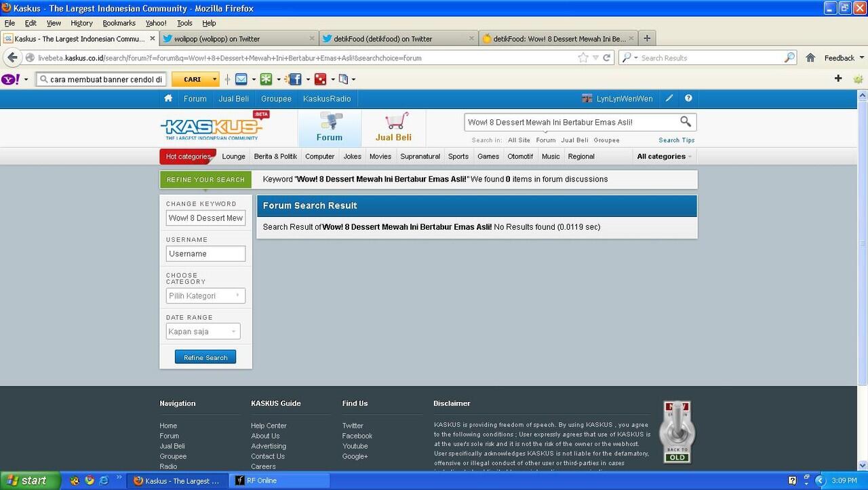Open the Supranatural category link
Screen dimensions: 868x490
click(x=420, y=157)
